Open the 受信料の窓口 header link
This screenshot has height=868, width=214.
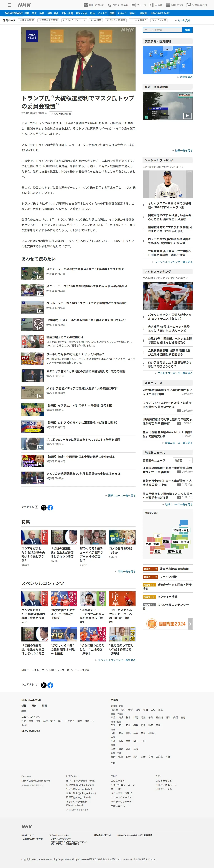[197, 5]
